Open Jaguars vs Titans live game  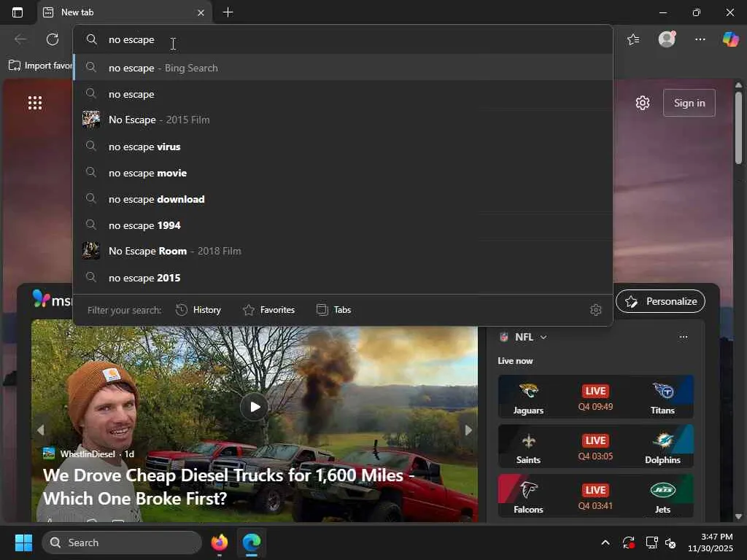pyautogui.click(x=595, y=397)
